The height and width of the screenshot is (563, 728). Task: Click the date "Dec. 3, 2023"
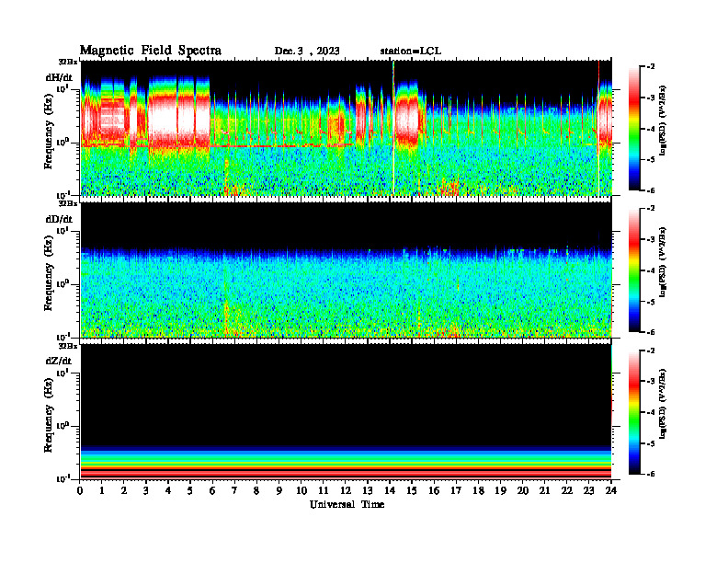click(307, 52)
